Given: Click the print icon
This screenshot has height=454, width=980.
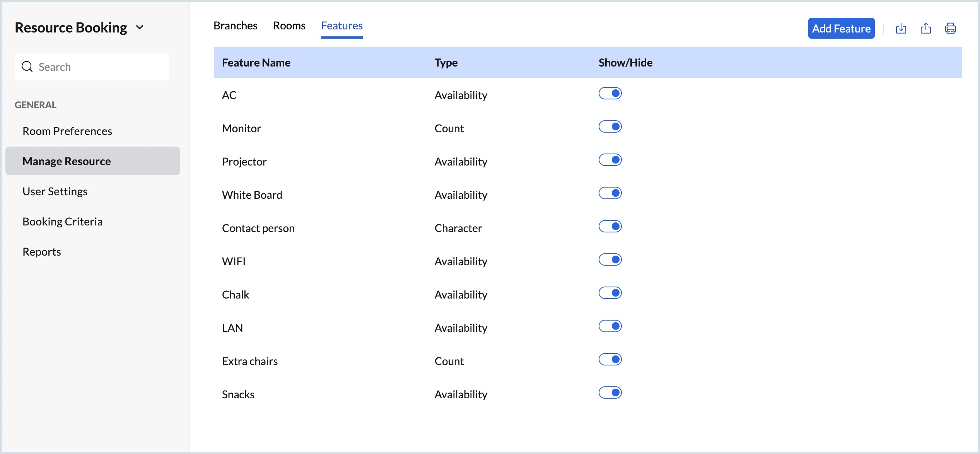Looking at the screenshot, I should pyautogui.click(x=950, y=28).
